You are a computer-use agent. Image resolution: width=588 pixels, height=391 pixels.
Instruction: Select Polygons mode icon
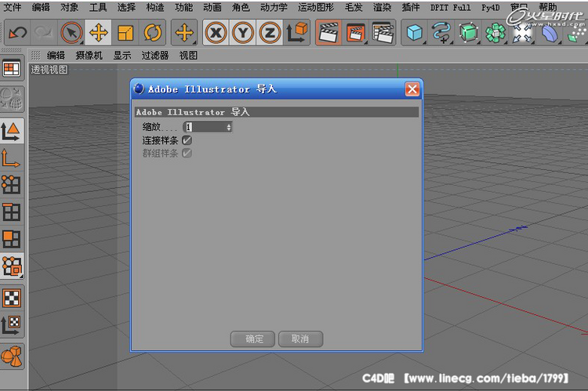pyautogui.click(x=12, y=239)
